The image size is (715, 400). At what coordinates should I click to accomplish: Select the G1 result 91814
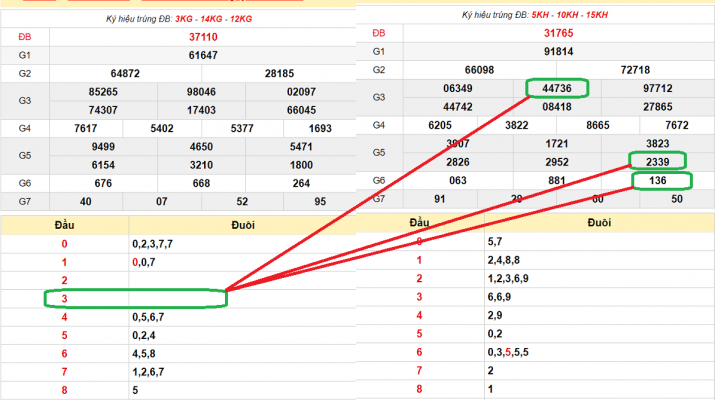coord(558,52)
